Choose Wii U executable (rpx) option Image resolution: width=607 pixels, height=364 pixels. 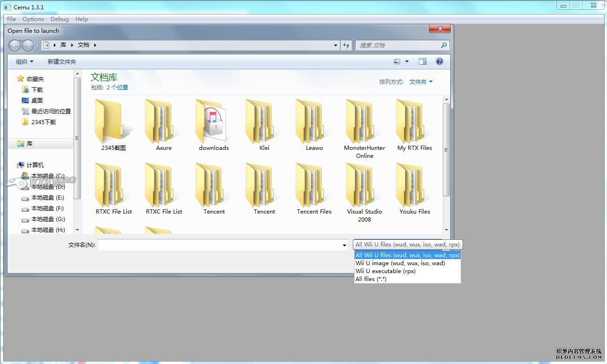[408, 271]
